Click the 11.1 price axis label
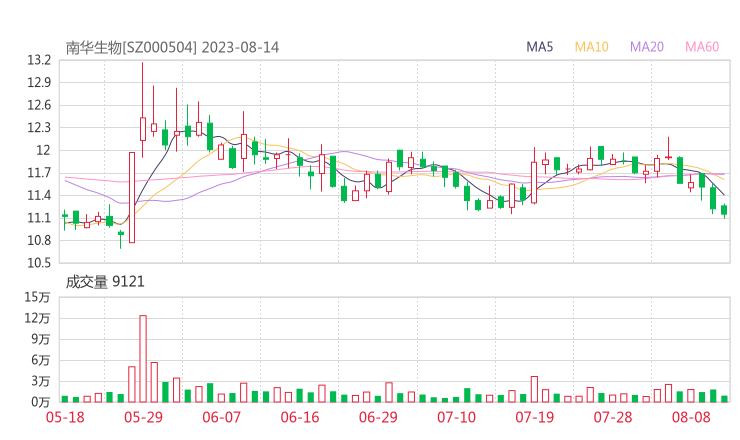 pyautogui.click(x=39, y=218)
